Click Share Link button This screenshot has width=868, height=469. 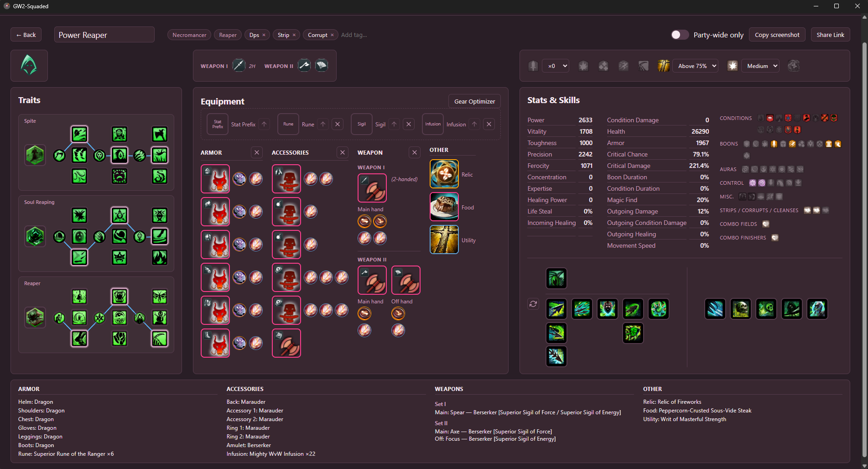[x=830, y=35]
